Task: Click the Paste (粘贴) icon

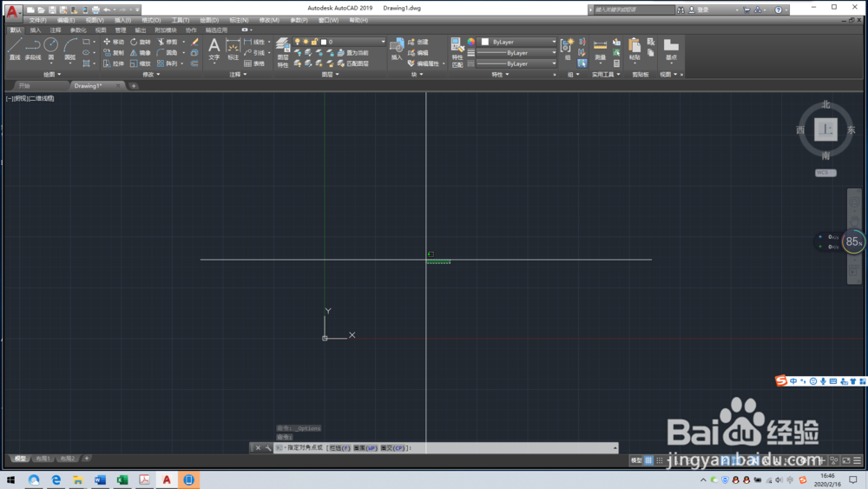Action: 635,49
